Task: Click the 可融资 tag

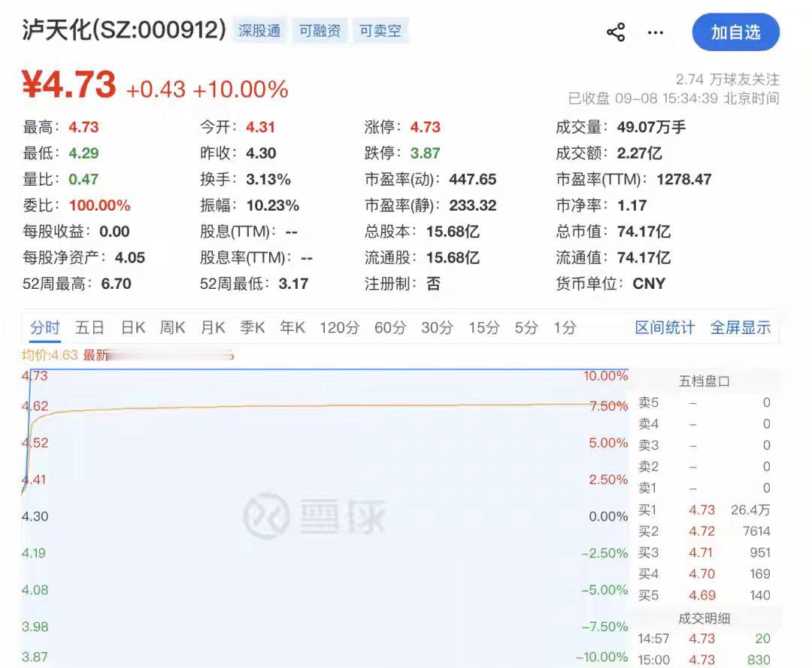Action: point(320,31)
